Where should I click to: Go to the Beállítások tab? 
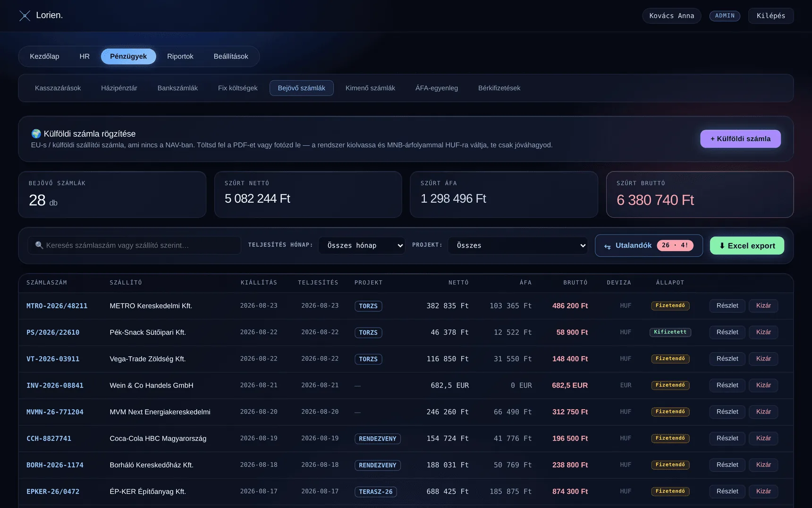(231, 56)
